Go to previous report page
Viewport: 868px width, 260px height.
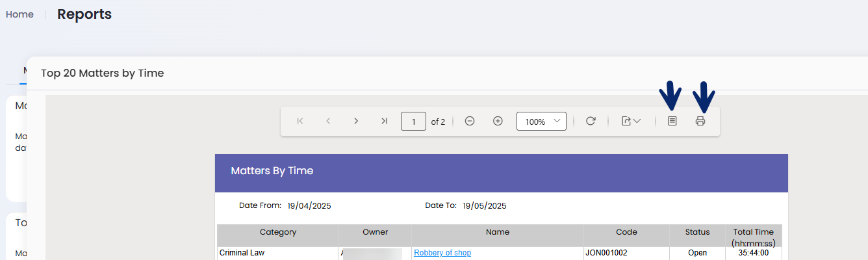pyautogui.click(x=328, y=121)
